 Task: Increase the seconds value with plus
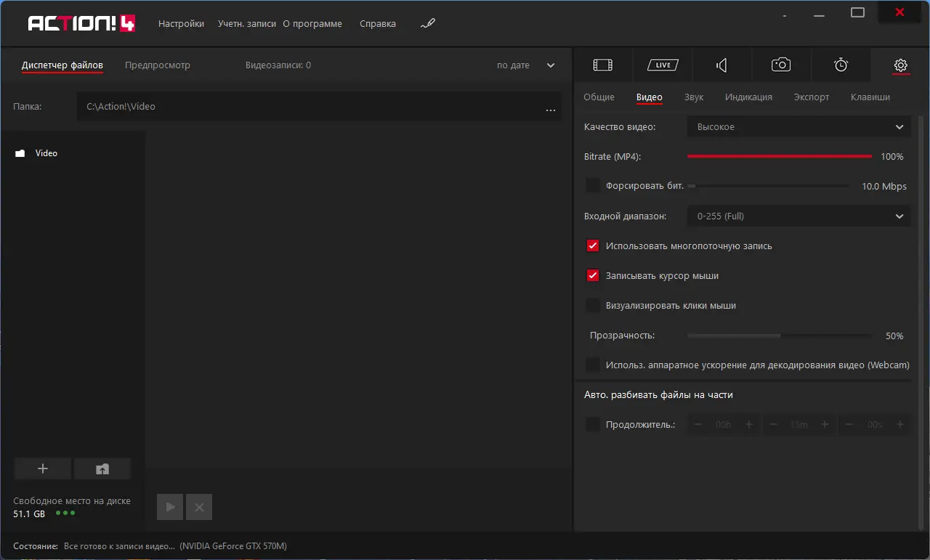coord(900,424)
